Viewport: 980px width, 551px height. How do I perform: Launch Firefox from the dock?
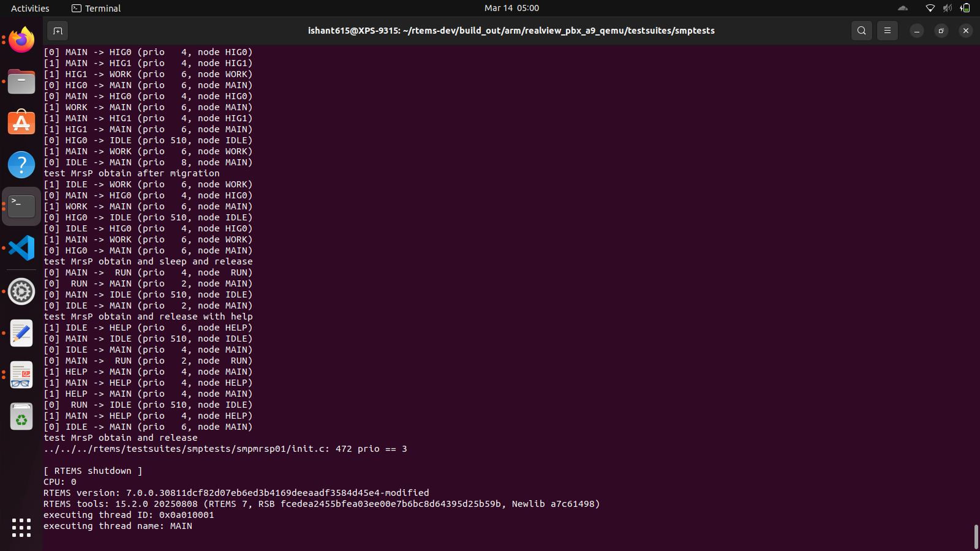[x=21, y=40]
